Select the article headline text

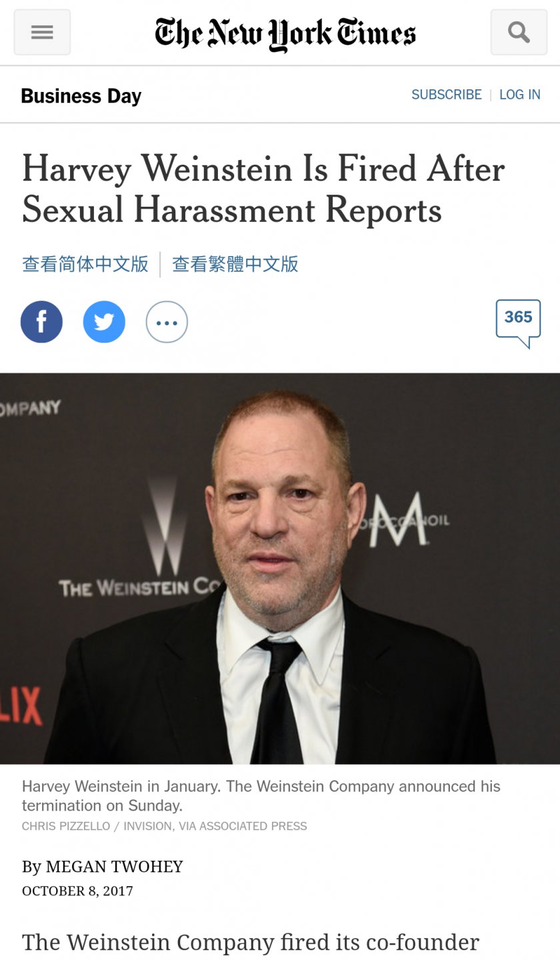pos(263,189)
